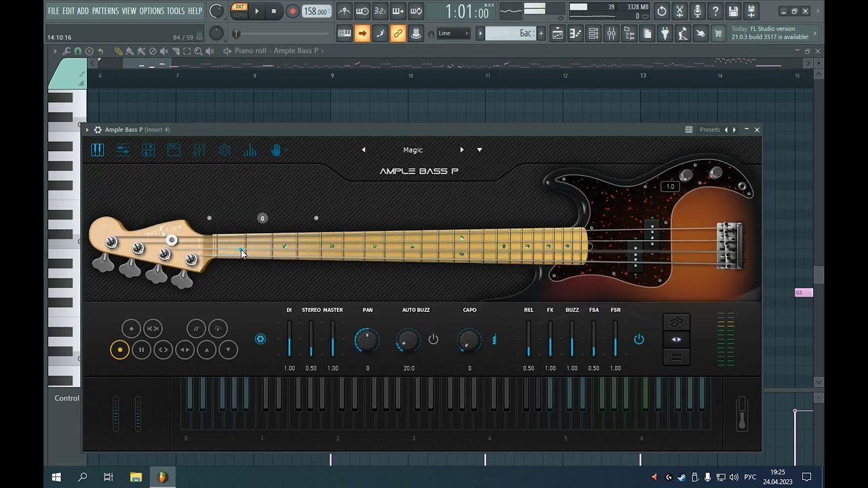
Task: Open the Line snap dropdown
Action: coord(454,33)
